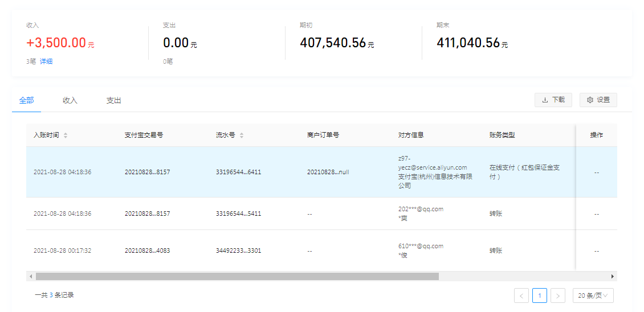Open the settings gear button

[x=598, y=100]
